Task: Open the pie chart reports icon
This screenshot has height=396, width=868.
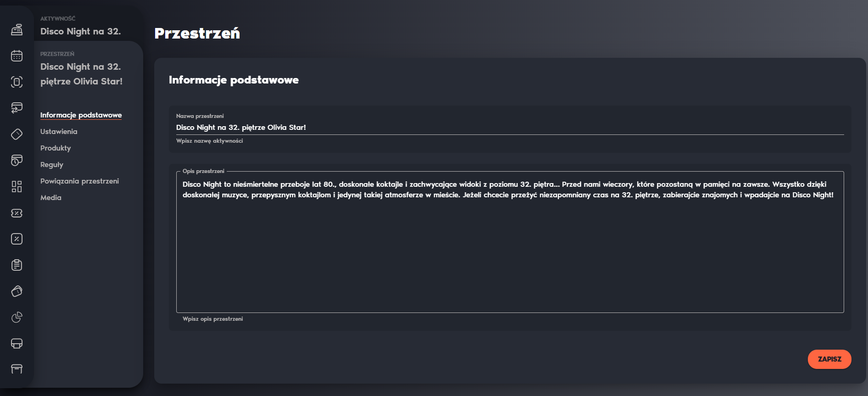Action: [x=17, y=317]
